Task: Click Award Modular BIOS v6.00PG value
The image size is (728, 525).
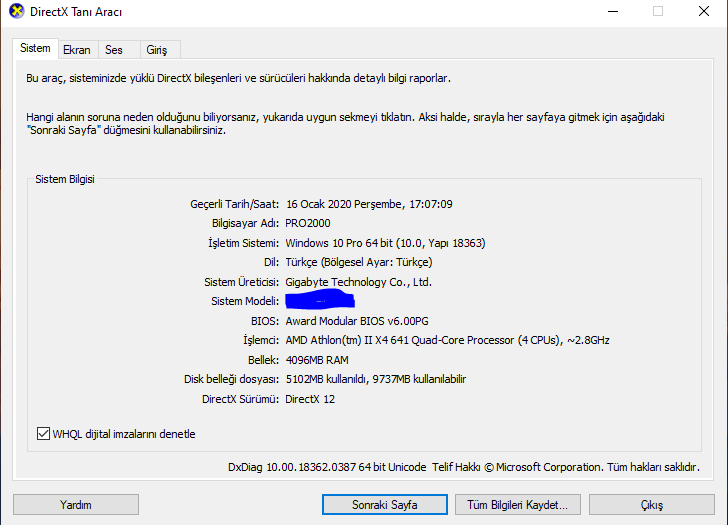Action: [357, 321]
